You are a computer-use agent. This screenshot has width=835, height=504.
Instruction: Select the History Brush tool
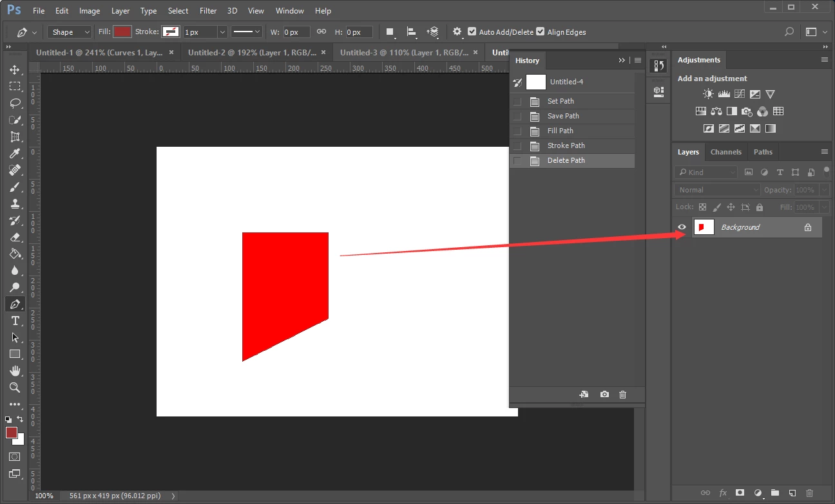click(x=15, y=220)
